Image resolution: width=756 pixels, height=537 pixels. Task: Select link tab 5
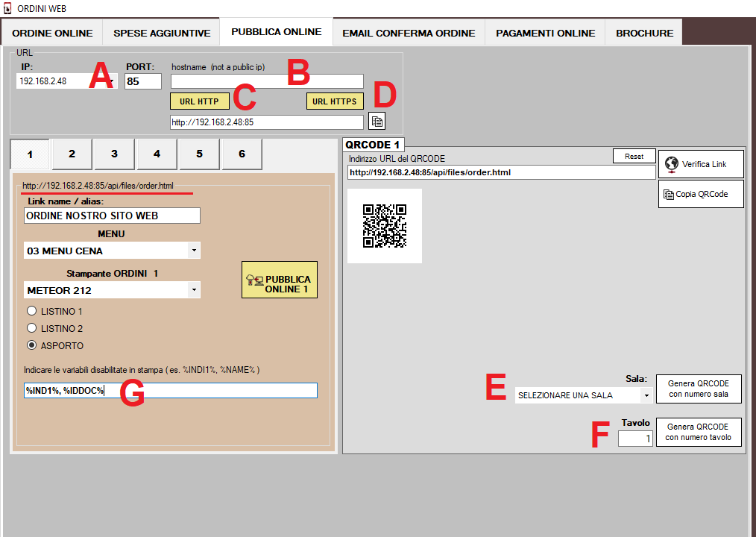click(x=199, y=154)
